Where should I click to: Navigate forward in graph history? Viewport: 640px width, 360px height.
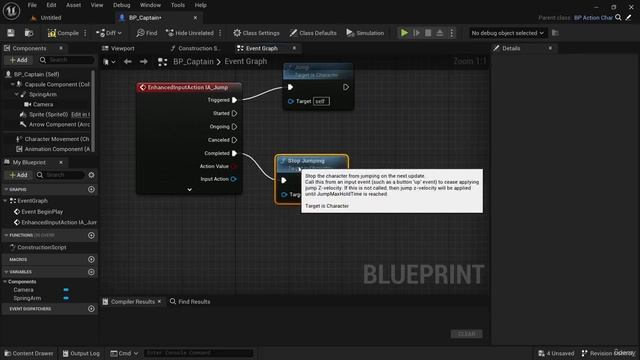click(x=143, y=62)
